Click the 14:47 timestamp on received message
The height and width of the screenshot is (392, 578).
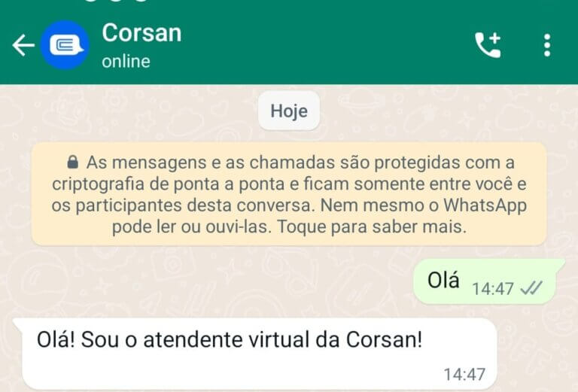coord(464,374)
